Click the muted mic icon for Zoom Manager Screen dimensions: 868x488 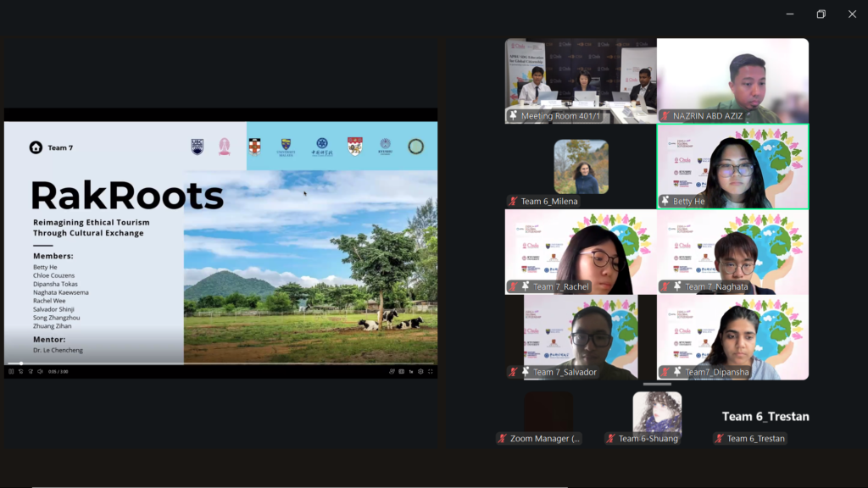(x=502, y=438)
